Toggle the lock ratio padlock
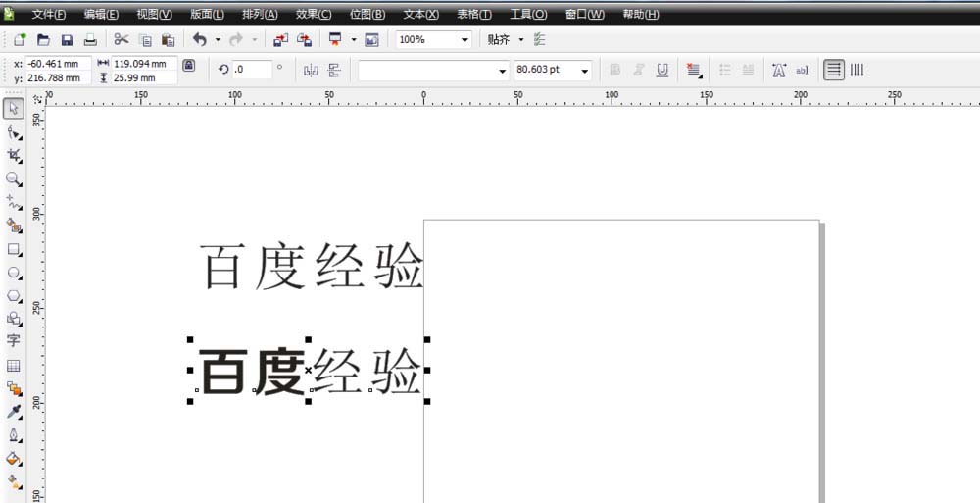 click(188, 65)
